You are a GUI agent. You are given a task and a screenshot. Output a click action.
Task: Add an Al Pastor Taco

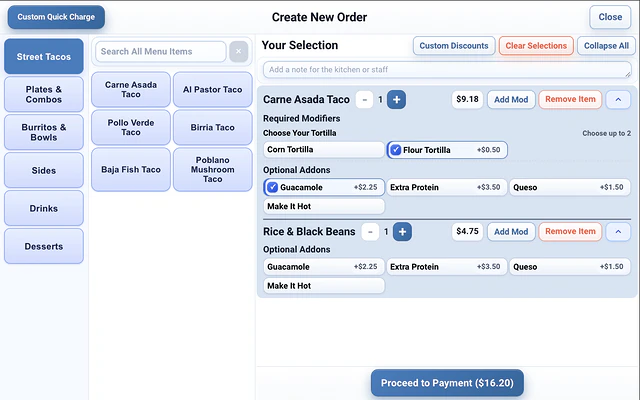tap(213, 89)
